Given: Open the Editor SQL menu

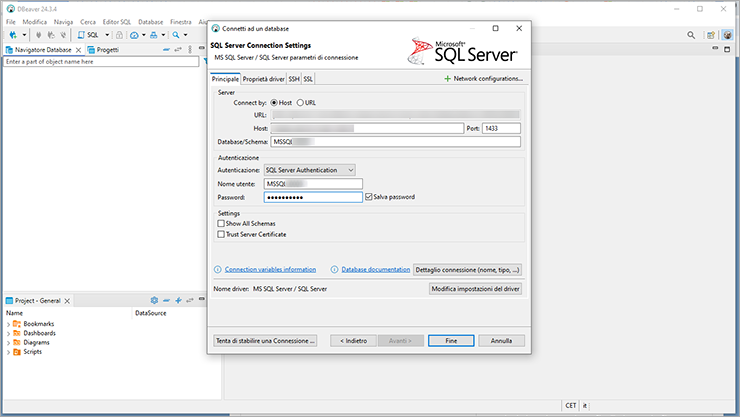Looking at the screenshot, I should (117, 22).
